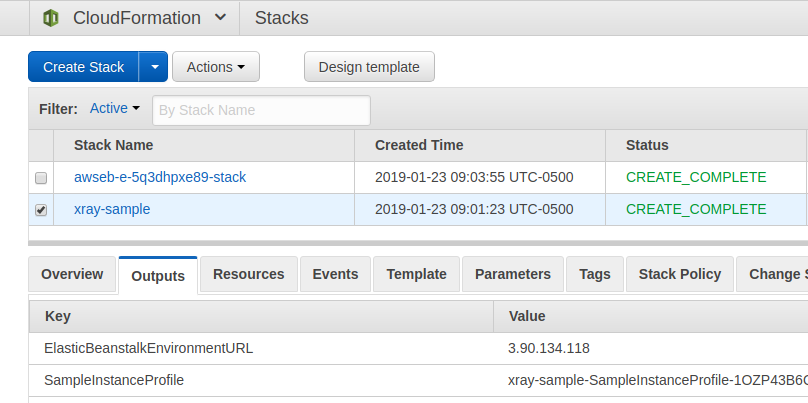
Task: Select the Outputs tab
Action: (x=158, y=276)
